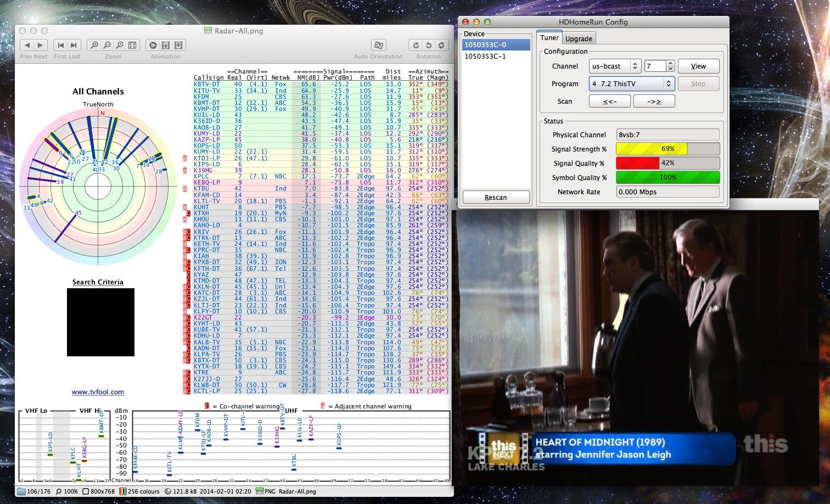
Task: Switch to the Upgrade tab
Action: (x=579, y=38)
